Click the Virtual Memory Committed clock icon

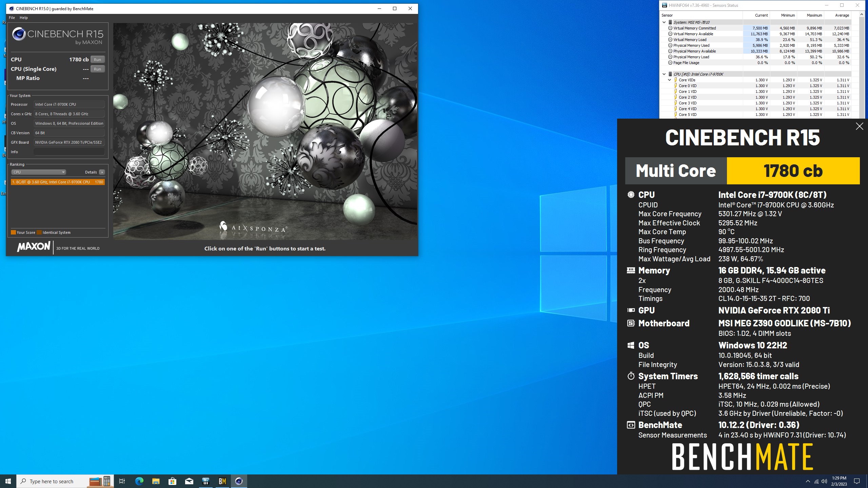point(670,28)
